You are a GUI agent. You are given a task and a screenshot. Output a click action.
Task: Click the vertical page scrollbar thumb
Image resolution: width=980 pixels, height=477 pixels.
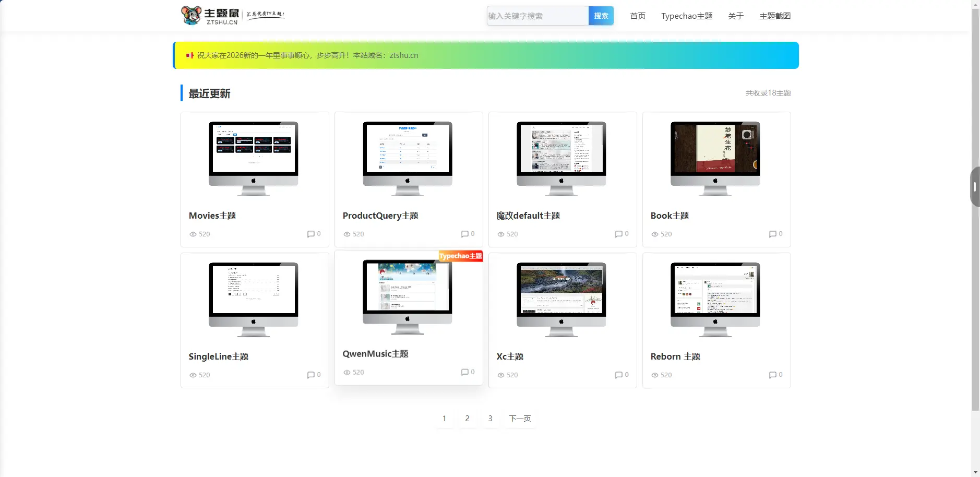975,209
